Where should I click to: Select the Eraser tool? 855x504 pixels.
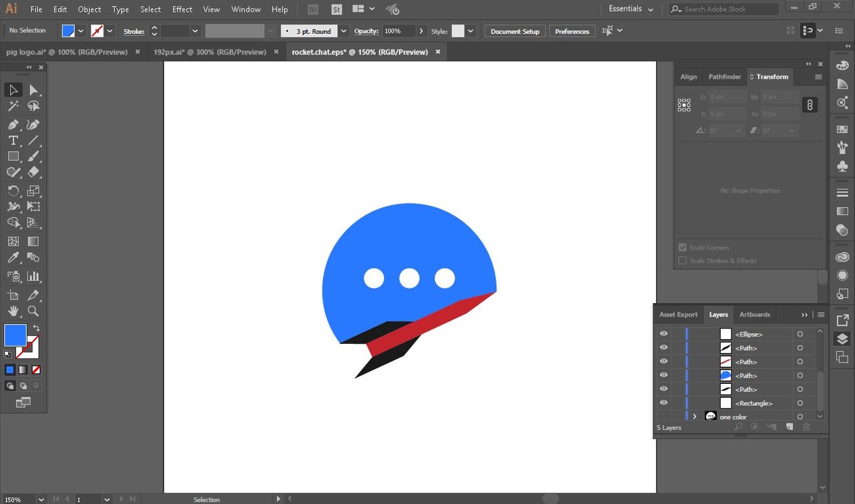[33, 172]
